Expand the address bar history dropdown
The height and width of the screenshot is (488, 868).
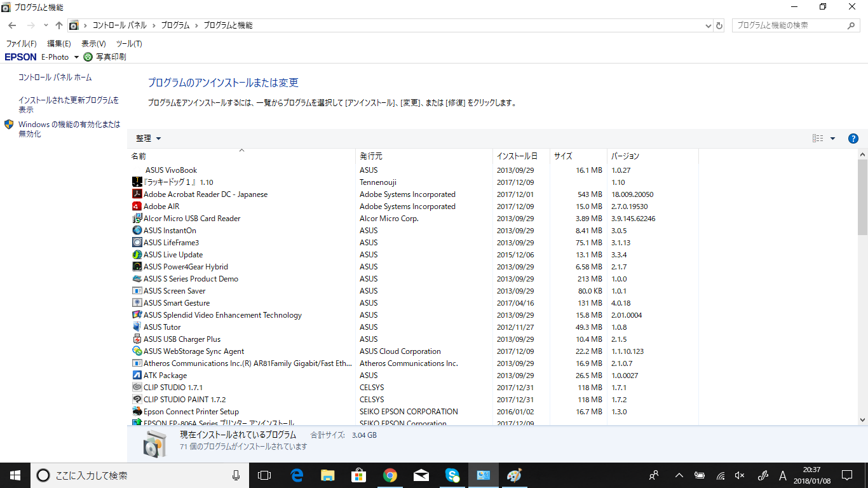point(709,25)
